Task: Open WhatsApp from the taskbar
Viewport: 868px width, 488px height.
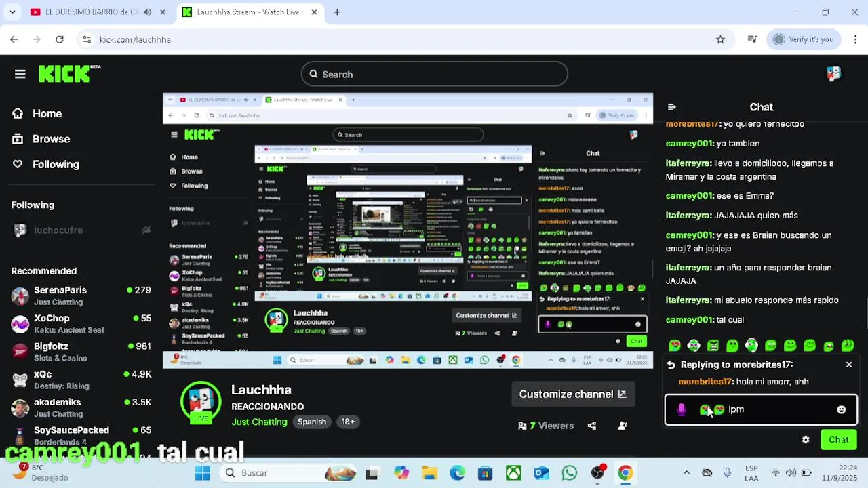Action: [569, 473]
